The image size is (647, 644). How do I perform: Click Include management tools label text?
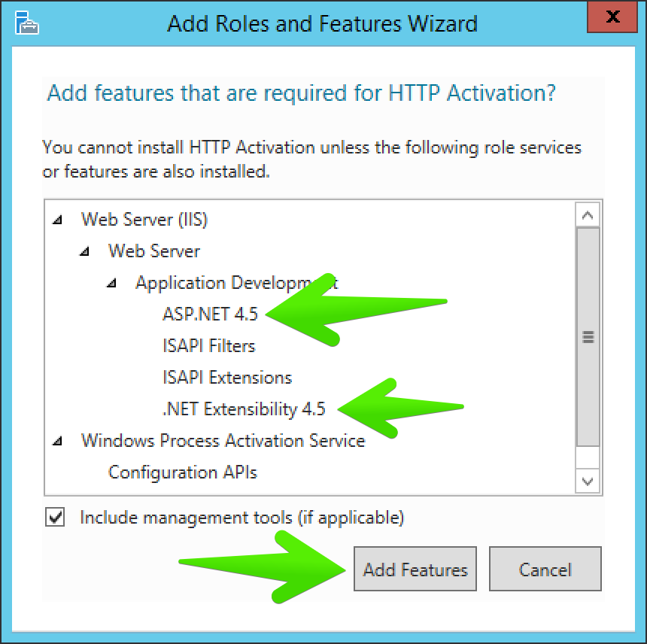(x=241, y=518)
